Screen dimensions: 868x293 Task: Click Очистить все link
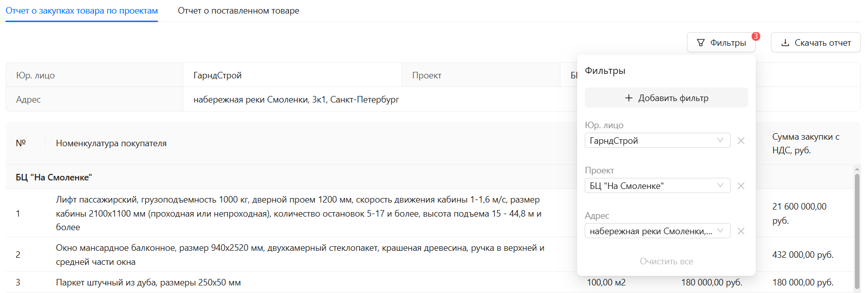click(666, 261)
